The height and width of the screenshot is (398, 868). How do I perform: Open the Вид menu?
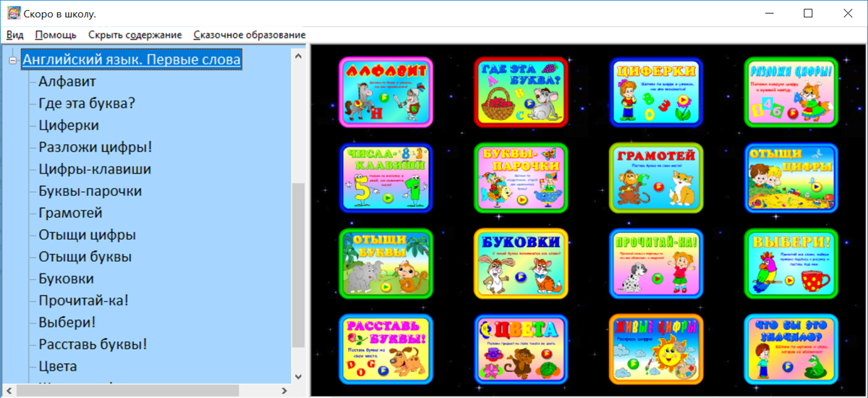14,35
